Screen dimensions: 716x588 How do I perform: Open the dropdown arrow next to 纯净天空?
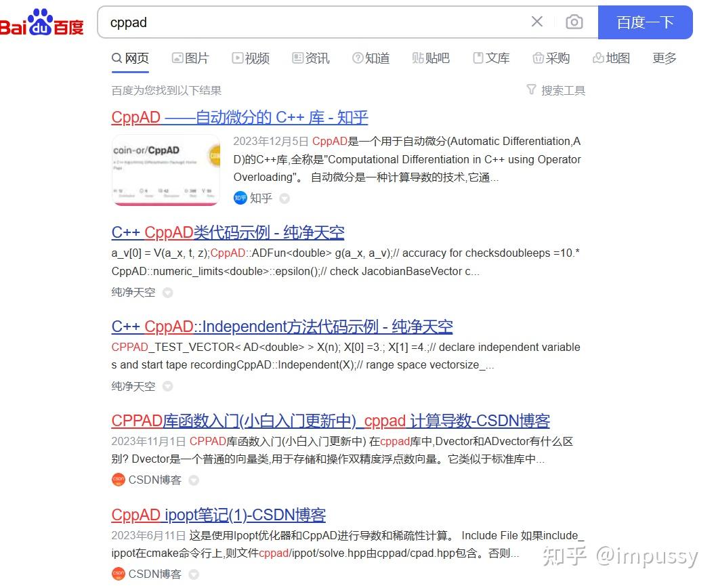168,293
